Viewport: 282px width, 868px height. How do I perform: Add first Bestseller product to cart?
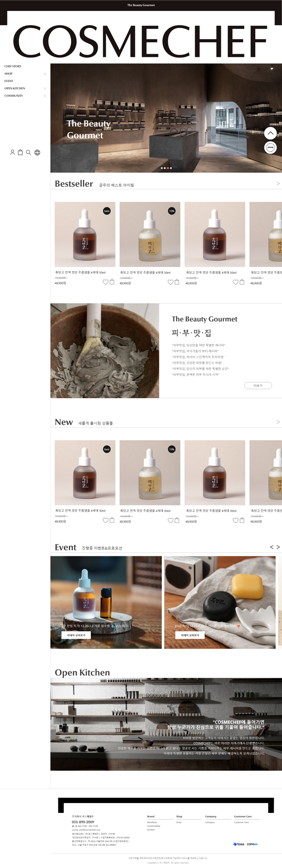(x=112, y=282)
